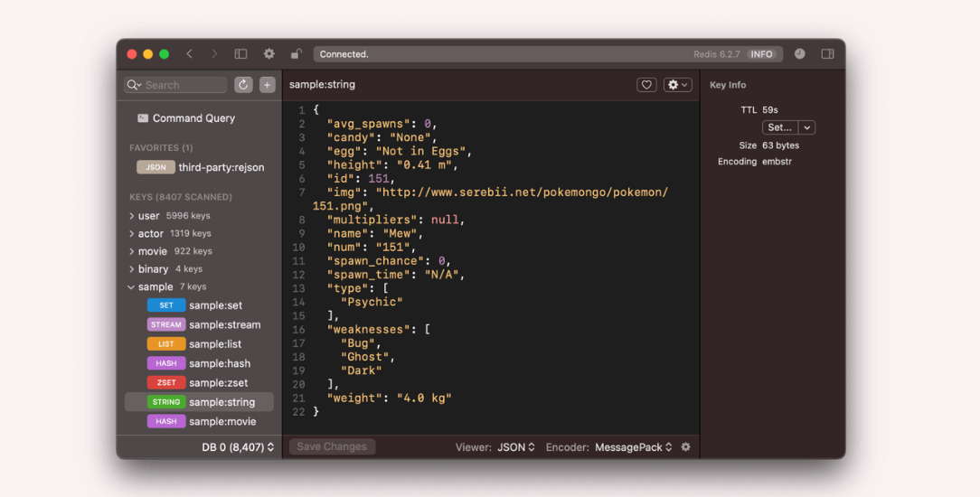Click the Command Query terminal icon
This screenshot has height=497, width=980.
[143, 118]
